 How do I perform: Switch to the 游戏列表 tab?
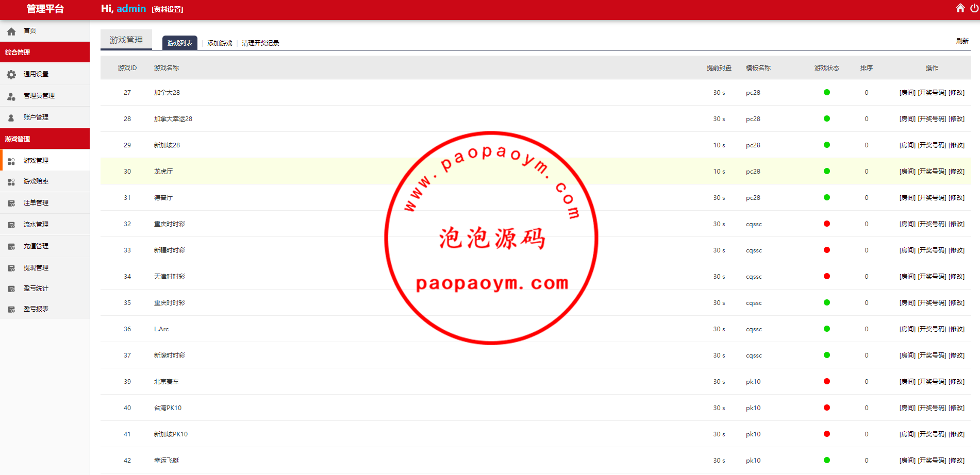click(x=180, y=43)
